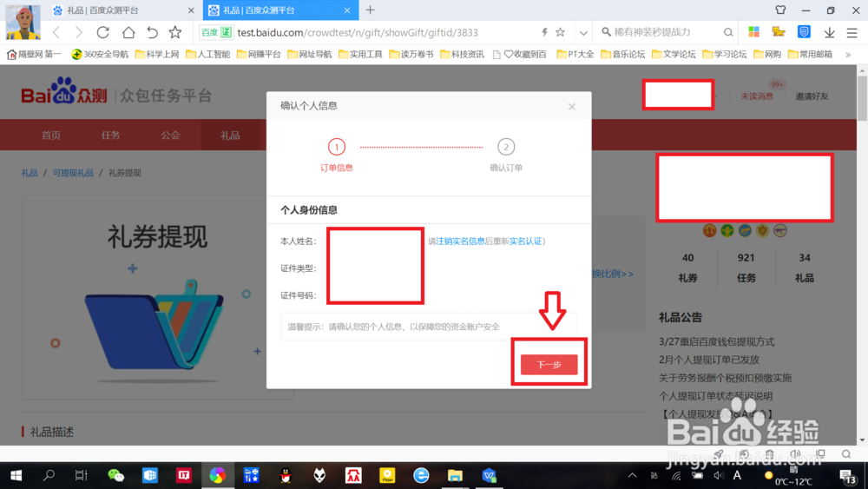This screenshot has height=489, width=868.
Task: Click the 可提现礼品 breadcrumb
Action: click(x=73, y=173)
